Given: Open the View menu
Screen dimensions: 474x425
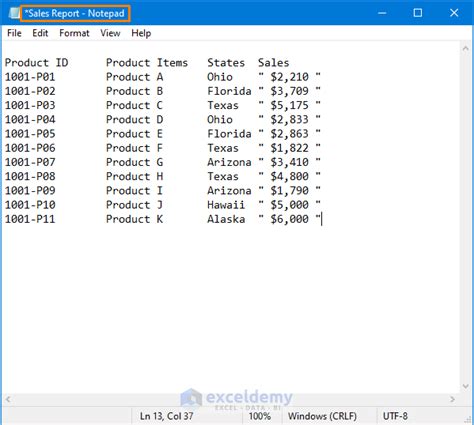Looking at the screenshot, I should pos(110,33).
